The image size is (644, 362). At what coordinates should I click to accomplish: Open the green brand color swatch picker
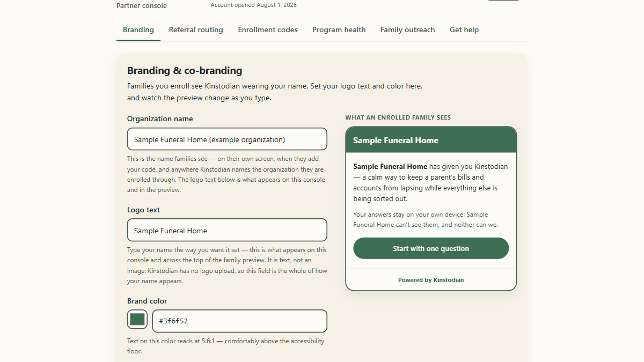(x=137, y=320)
